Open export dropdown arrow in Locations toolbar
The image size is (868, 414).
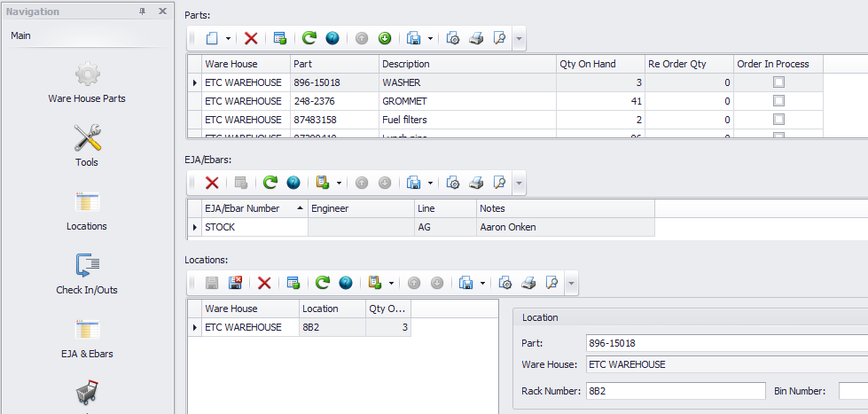482,283
